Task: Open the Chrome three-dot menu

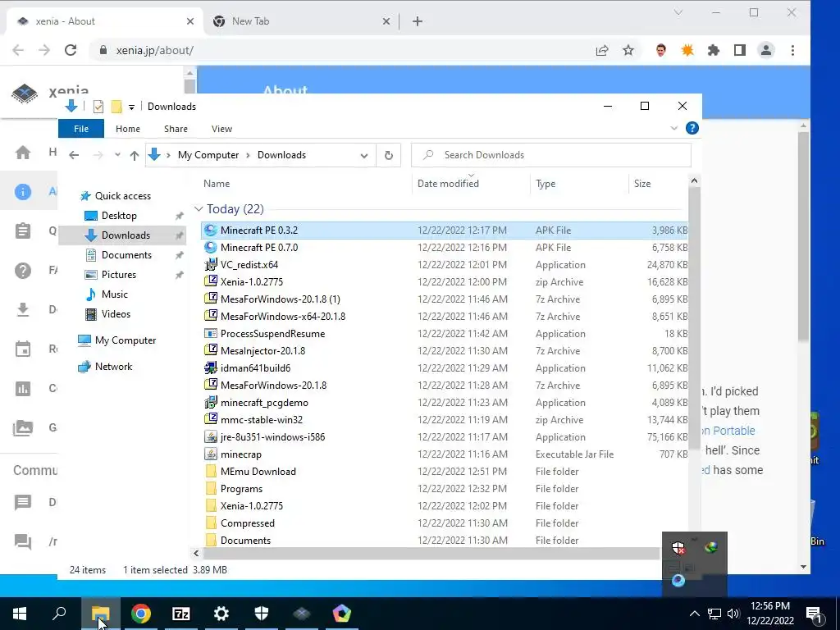Action: click(x=792, y=50)
